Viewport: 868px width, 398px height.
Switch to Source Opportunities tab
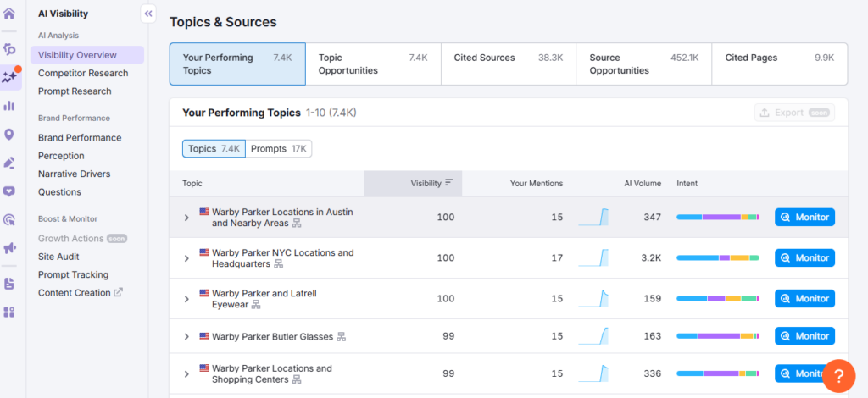click(644, 64)
